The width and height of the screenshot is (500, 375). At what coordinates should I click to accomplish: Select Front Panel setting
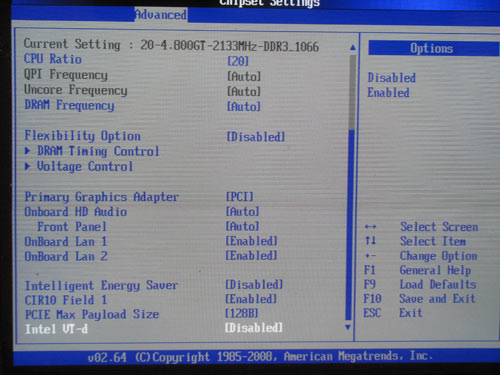(x=72, y=227)
